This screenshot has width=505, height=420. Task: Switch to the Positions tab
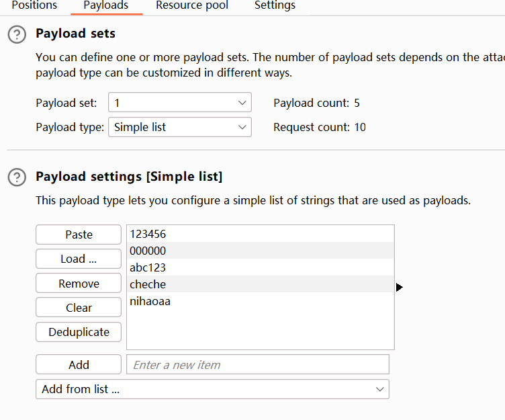pyautogui.click(x=34, y=5)
